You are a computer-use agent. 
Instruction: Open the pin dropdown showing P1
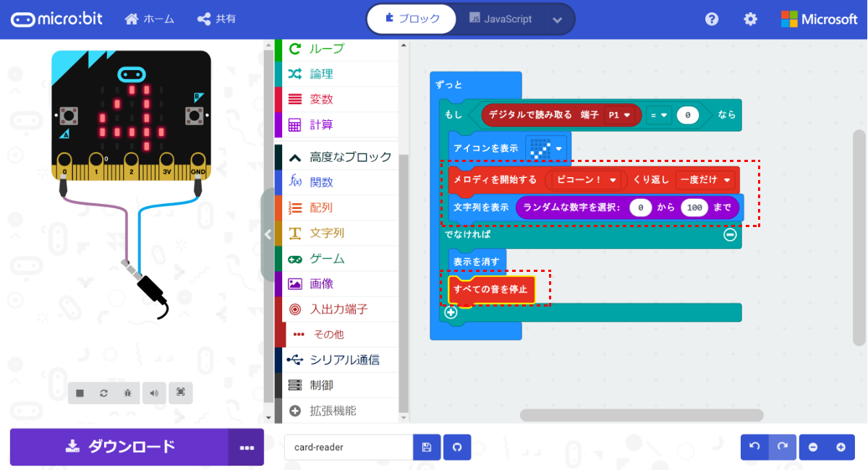coord(620,115)
